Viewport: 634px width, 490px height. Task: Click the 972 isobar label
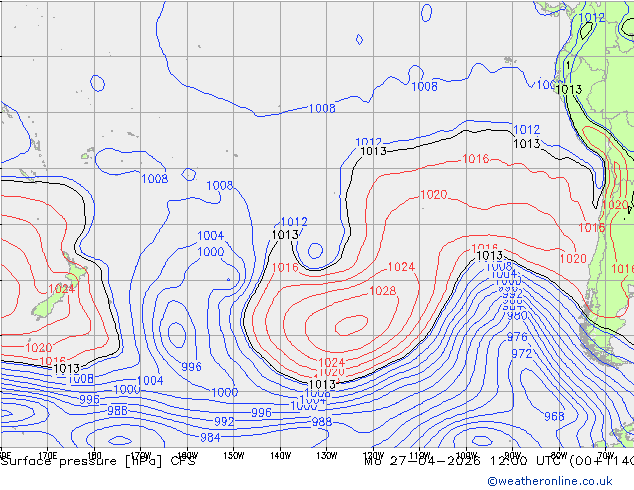point(522,354)
